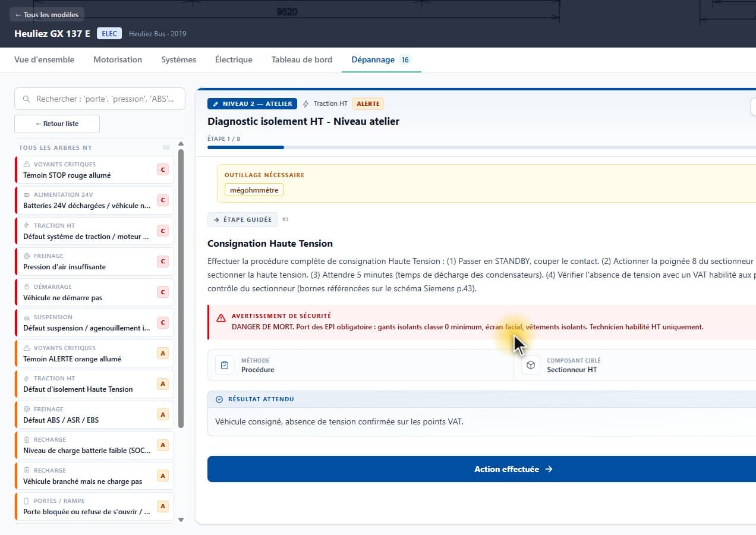Click the safety warning triangle icon
Image resolution: width=756 pixels, height=535 pixels.
(221, 318)
